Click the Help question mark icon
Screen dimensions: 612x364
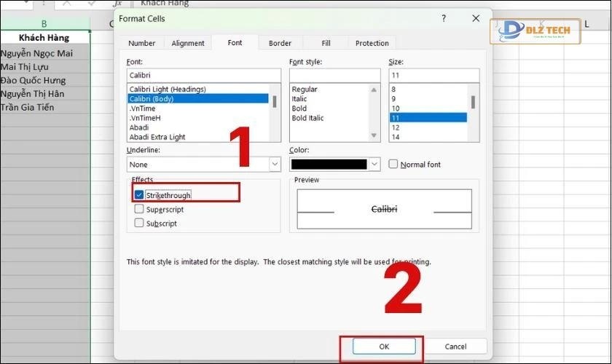tap(444, 18)
